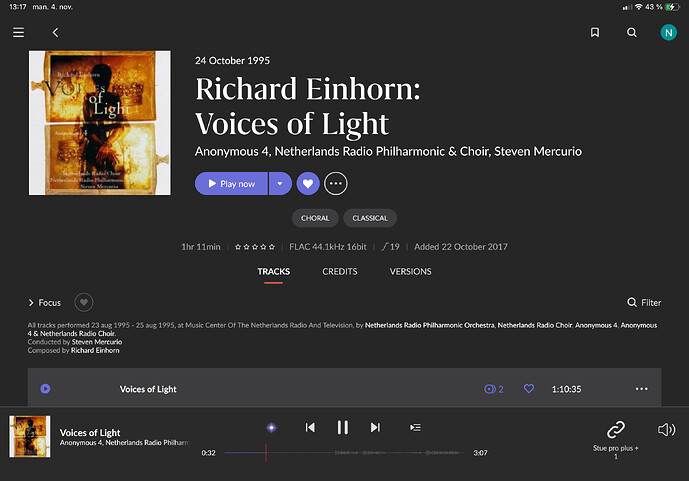The image size is (689, 481).
Task: Go back with the left chevron
Action: [55, 32]
